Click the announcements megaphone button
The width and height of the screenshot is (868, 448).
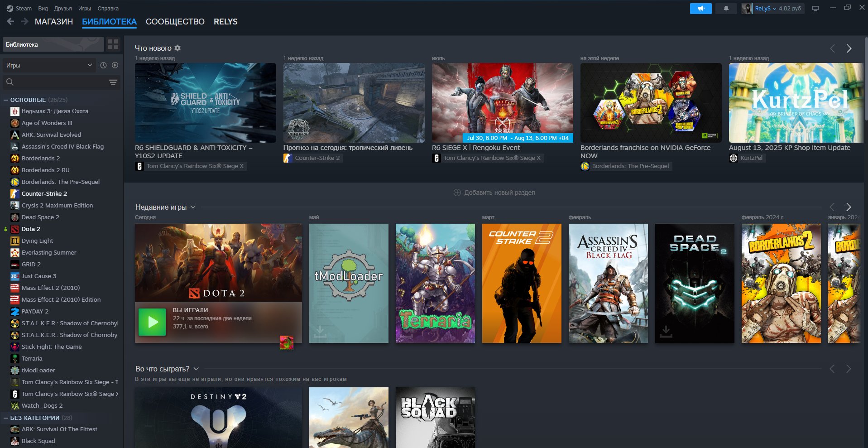tap(700, 9)
